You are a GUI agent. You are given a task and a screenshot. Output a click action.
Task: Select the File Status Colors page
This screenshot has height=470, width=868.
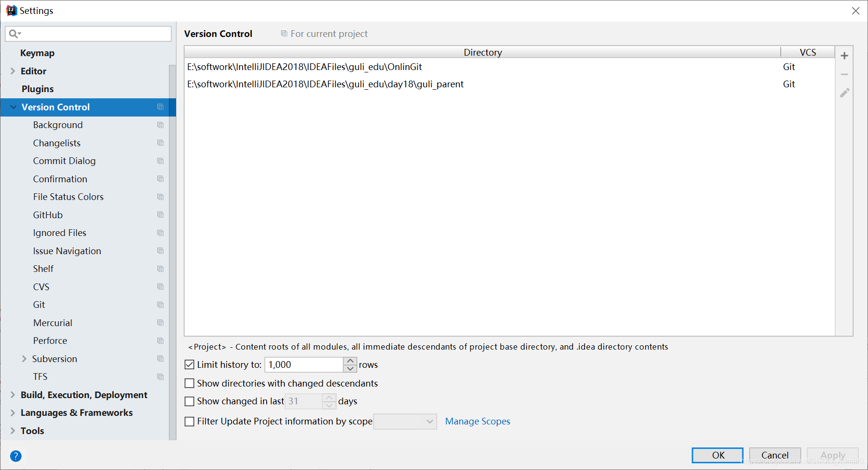coord(68,197)
